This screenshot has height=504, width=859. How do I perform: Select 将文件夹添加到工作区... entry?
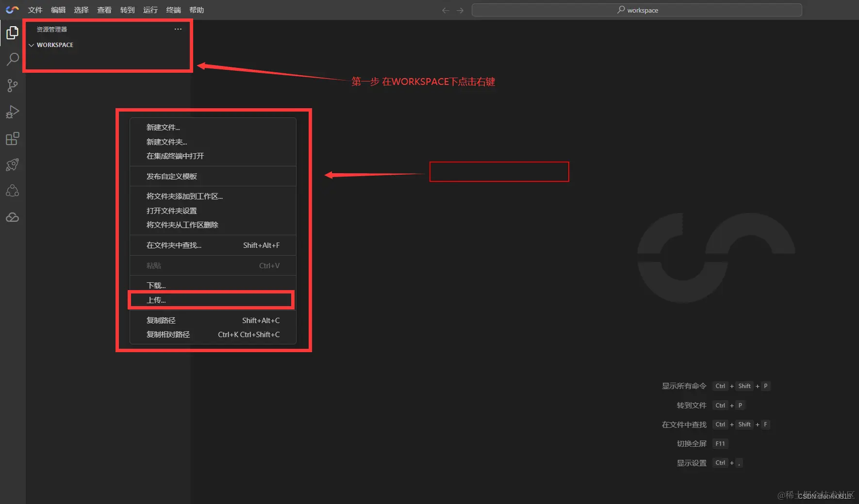[x=213, y=196]
